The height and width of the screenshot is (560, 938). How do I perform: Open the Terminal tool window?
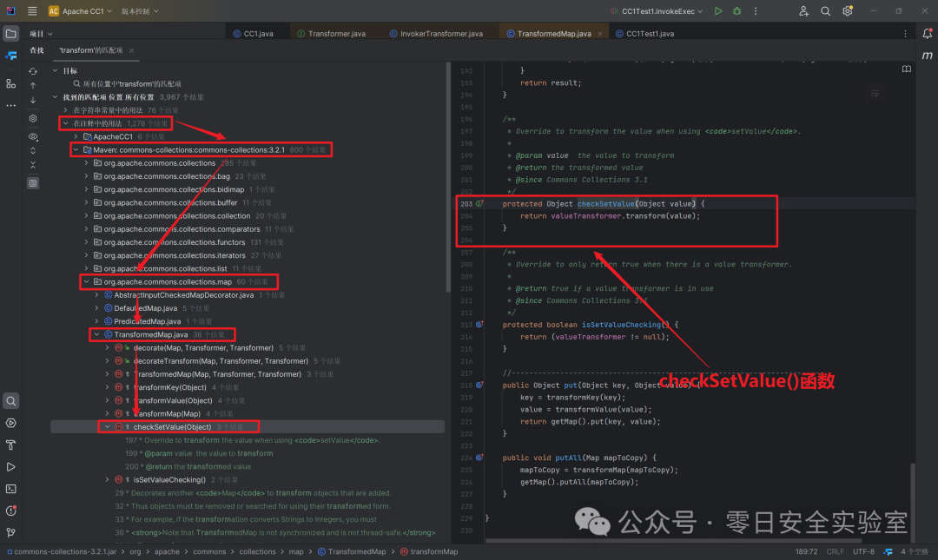[x=10, y=489]
